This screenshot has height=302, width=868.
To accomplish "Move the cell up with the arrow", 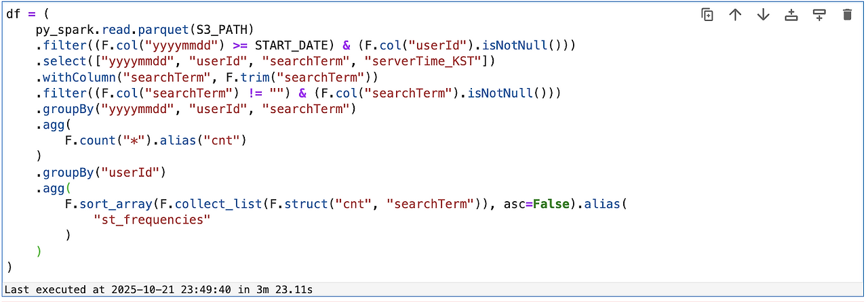I will tap(735, 14).
